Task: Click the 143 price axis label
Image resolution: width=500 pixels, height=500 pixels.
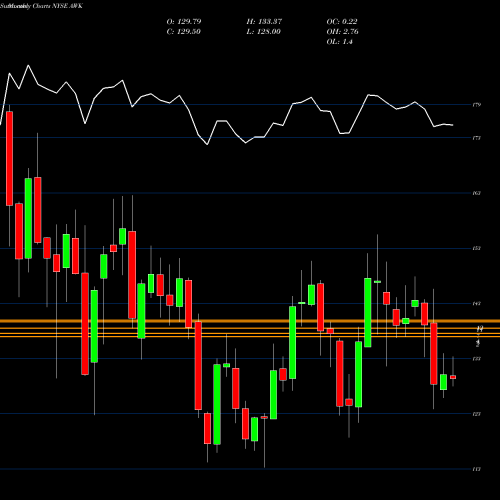Action: tap(477, 304)
